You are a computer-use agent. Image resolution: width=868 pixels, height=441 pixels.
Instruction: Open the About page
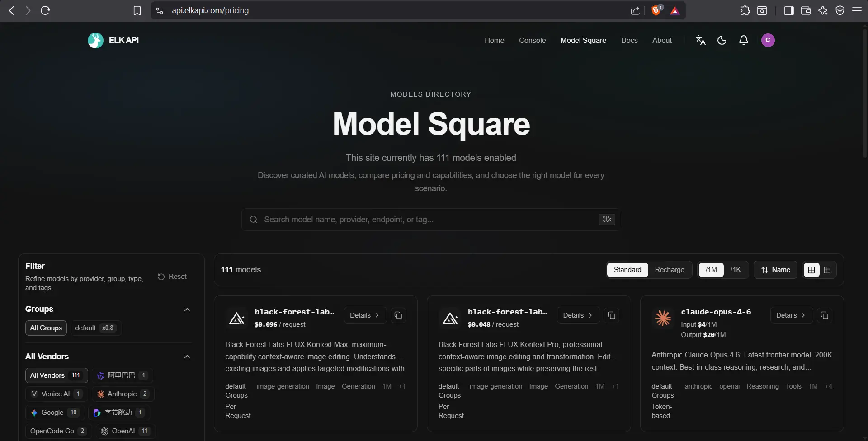662,40
